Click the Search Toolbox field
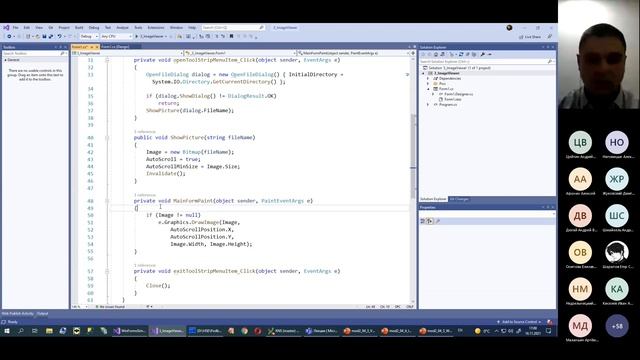 (33, 53)
